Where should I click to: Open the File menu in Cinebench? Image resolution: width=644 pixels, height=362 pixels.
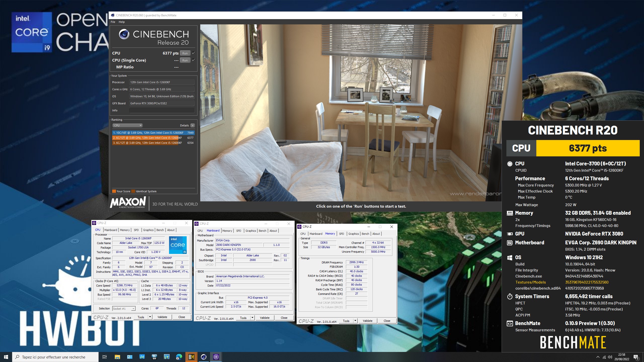pos(113,22)
